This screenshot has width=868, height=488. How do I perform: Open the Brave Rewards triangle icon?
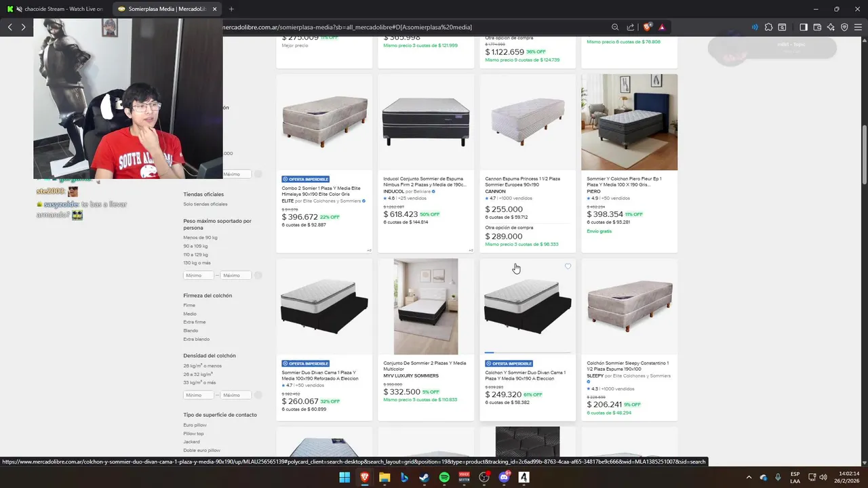pos(661,27)
